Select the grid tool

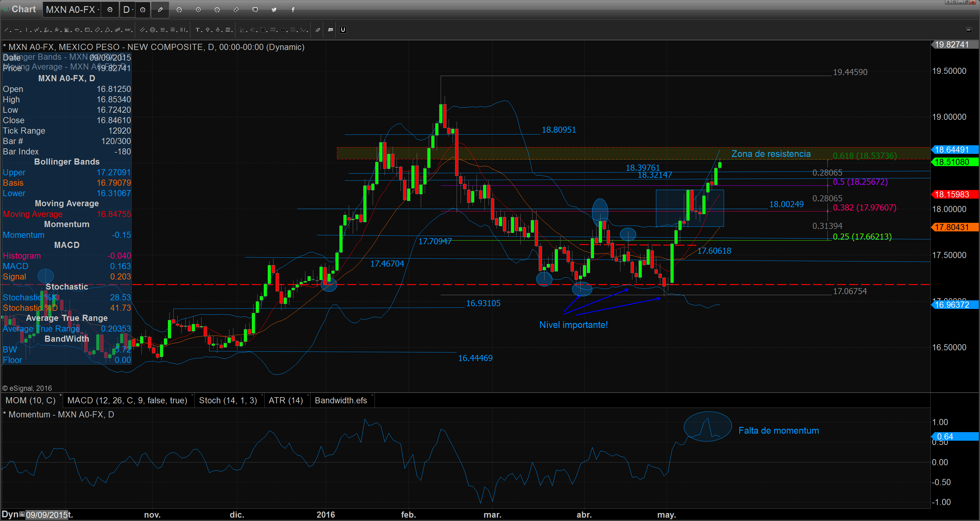coord(263,30)
